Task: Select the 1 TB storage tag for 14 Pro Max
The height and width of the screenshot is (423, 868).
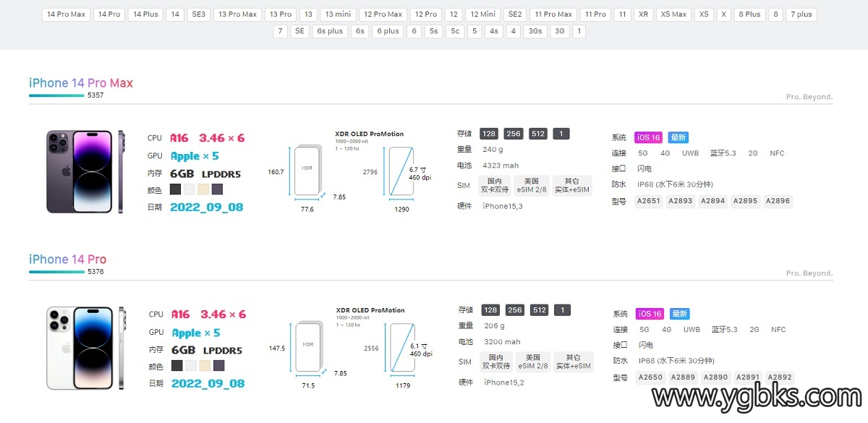Action: 561,134
